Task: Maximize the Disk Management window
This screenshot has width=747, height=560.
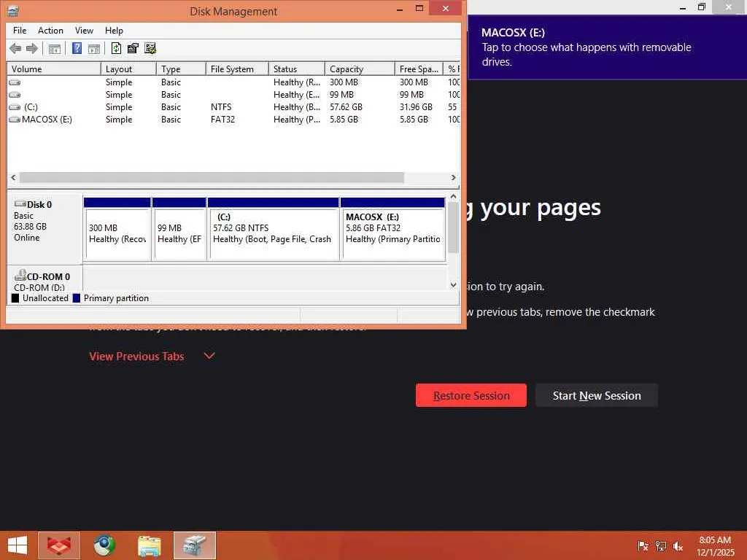Action: click(x=419, y=8)
